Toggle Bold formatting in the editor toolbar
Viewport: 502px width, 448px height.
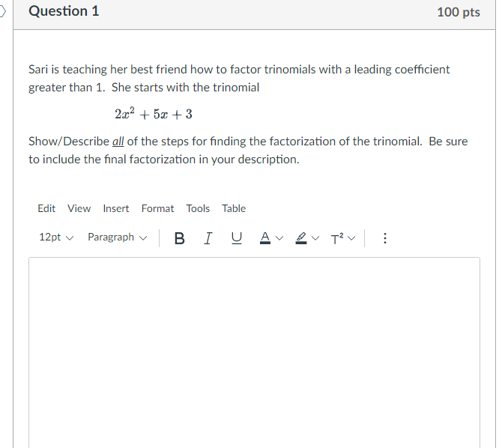(179, 238)
